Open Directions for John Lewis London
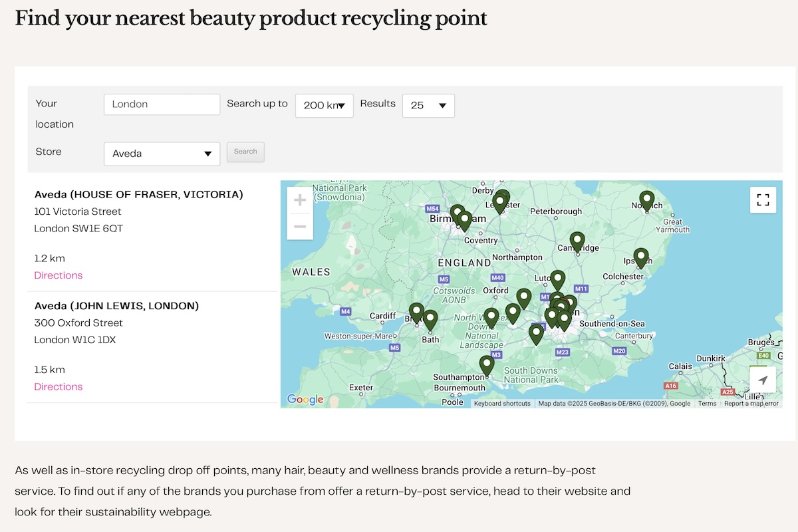 59,387
